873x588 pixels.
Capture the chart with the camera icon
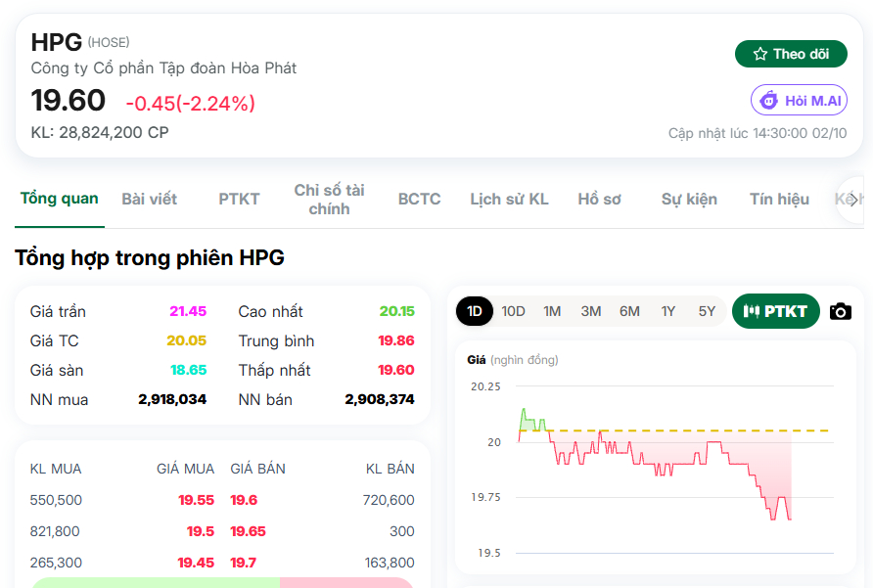click(840, 311)
